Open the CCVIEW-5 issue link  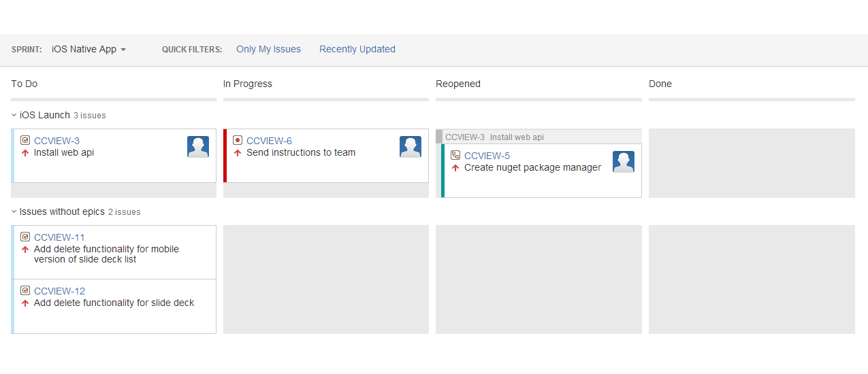click(x=487, y=156)
